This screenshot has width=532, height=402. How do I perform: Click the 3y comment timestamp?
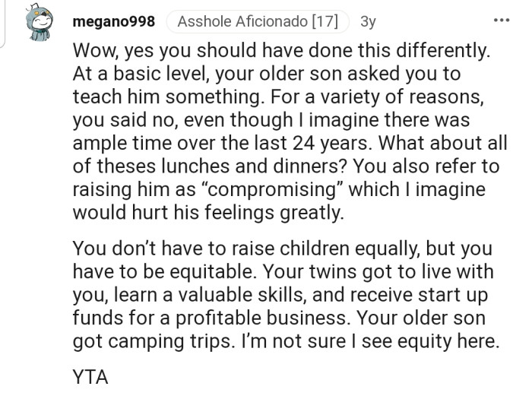368,22
